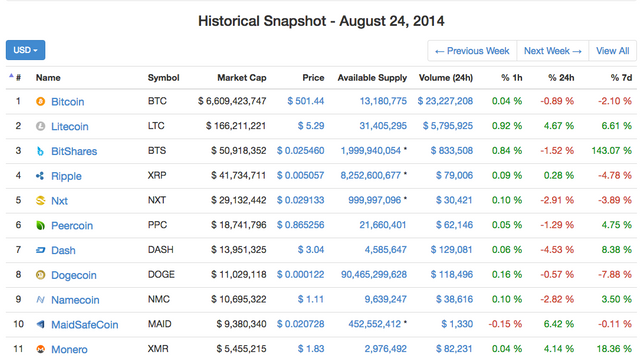This screenshot has height=362, width=640.
Task: Click the Ripple logo icon
Action: 40,176
